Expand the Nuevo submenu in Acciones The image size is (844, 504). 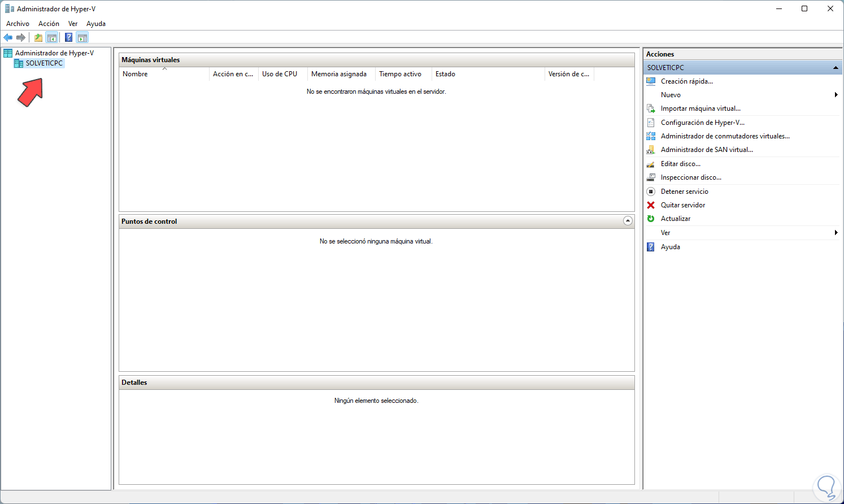click(x=836, y=95)
